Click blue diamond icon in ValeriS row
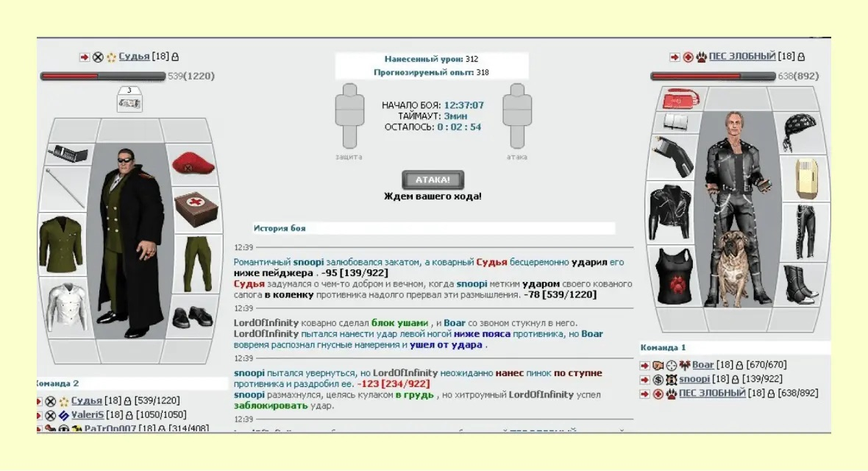Screen dimensions: 868x471 click(x=64, y=415)
